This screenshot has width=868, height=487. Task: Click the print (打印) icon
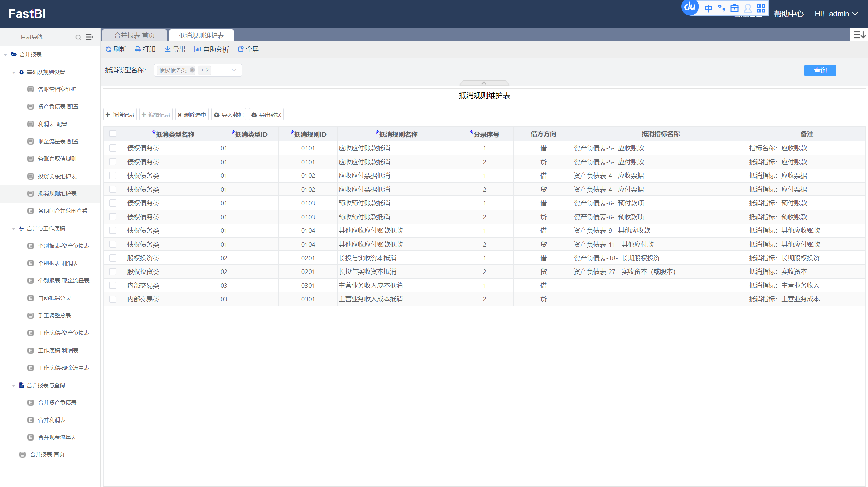pyautogui.click(x=138, y=49)
